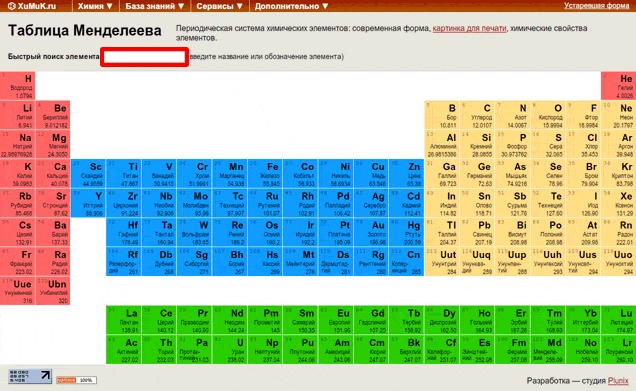The height and width of the screenshot is (391, 636).
Task: Select the Hydrogen (H) element cell
Action: point(17,86)
